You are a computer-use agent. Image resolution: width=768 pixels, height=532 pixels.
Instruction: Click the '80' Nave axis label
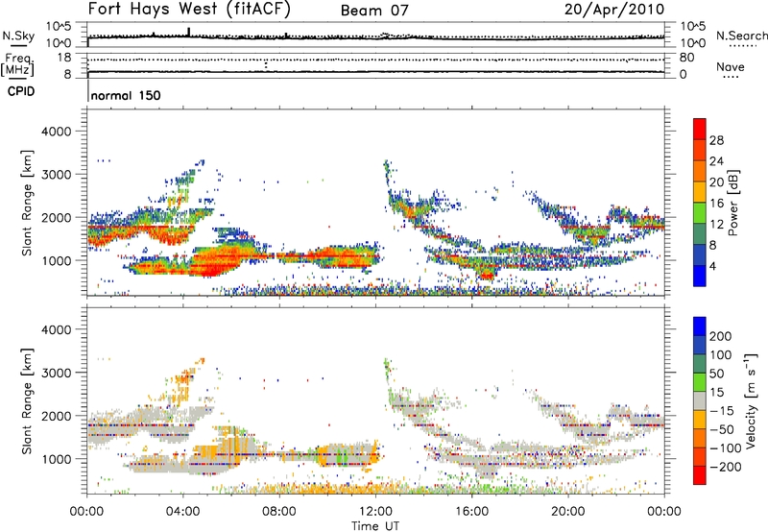(686, 58)
